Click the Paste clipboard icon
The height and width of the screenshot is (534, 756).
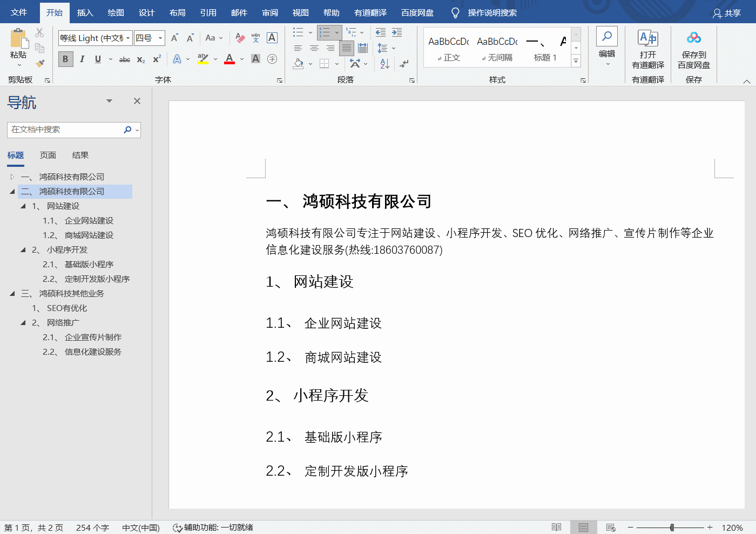18,39
